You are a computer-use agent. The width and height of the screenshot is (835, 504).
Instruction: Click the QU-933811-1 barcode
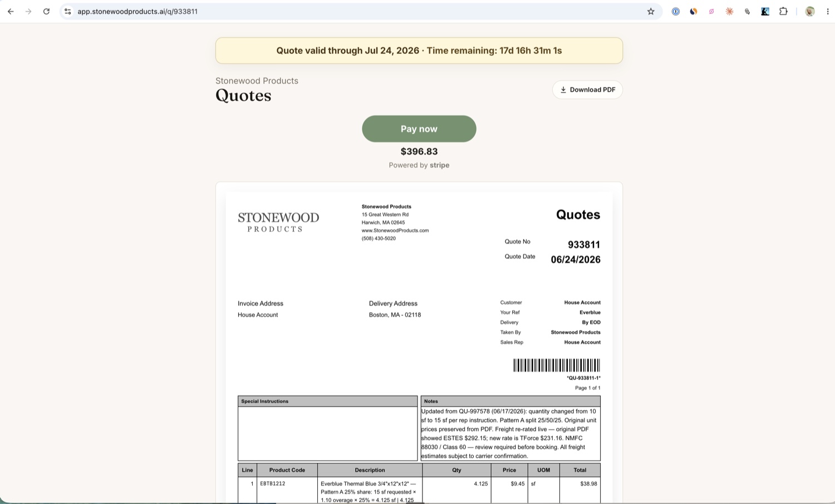coord(557,365)
